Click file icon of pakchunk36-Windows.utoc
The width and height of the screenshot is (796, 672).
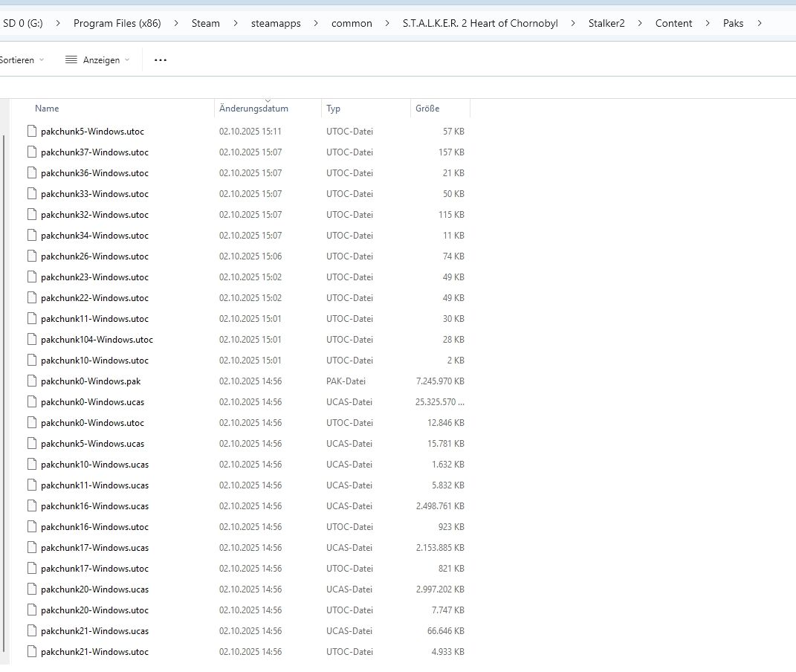(x=32, y=172)
